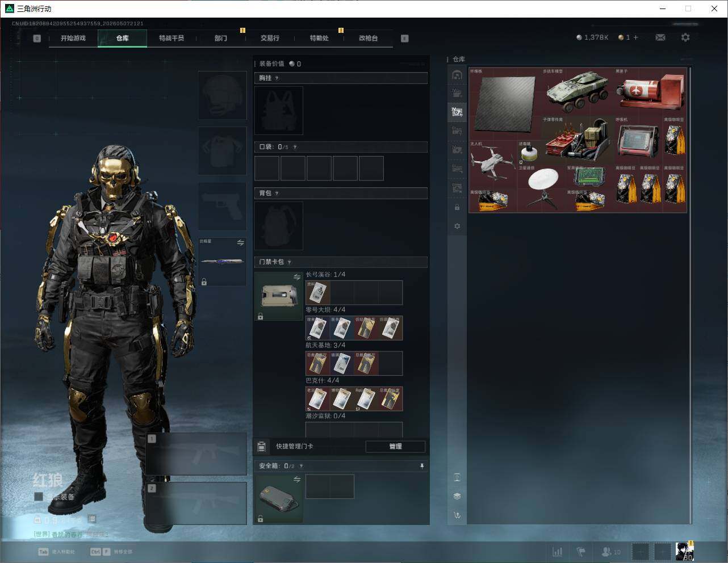728x563 pixels.
Task: Click the empty body armor slot
Action: point(222,150)
